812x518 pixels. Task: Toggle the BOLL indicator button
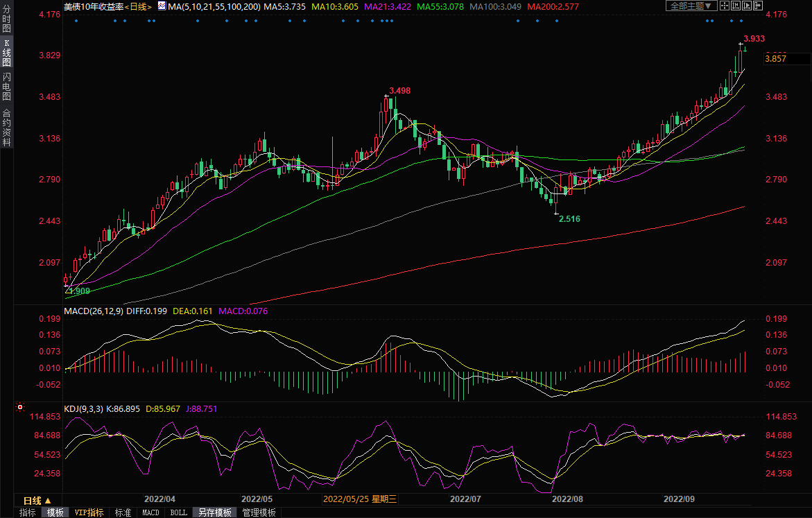[x=178, y=513]
